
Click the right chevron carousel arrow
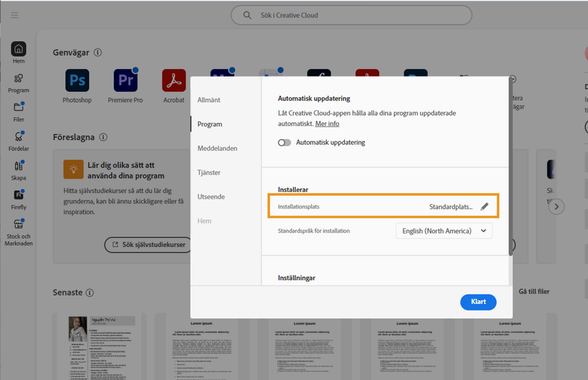coord(556,207)
